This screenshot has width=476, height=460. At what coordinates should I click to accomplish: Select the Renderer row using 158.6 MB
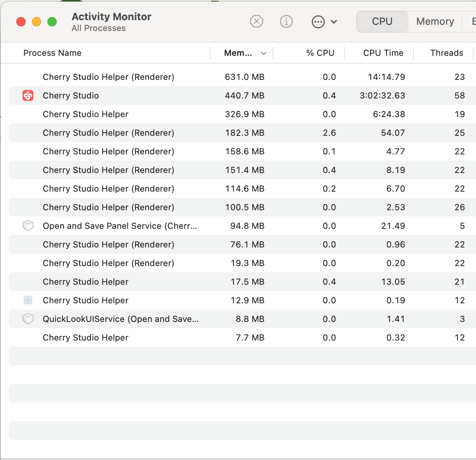[242, 151]
